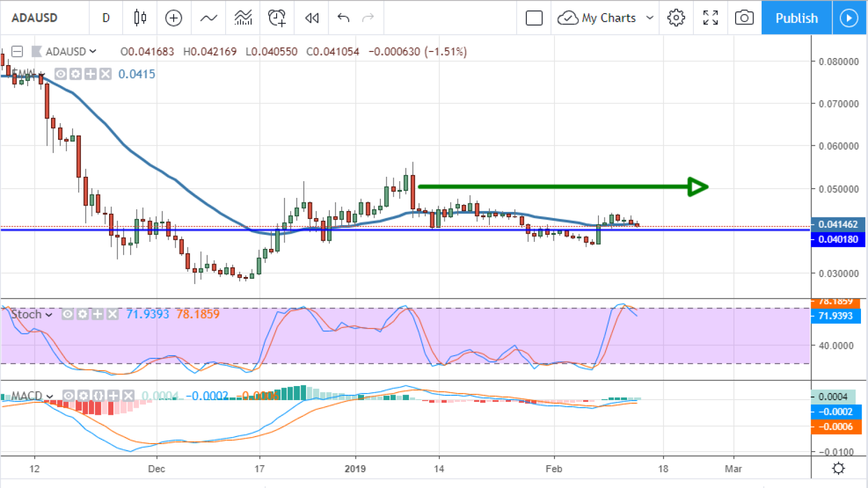Open chart properties settings gear
Screen dimensions: 868x488
point(676,18)
